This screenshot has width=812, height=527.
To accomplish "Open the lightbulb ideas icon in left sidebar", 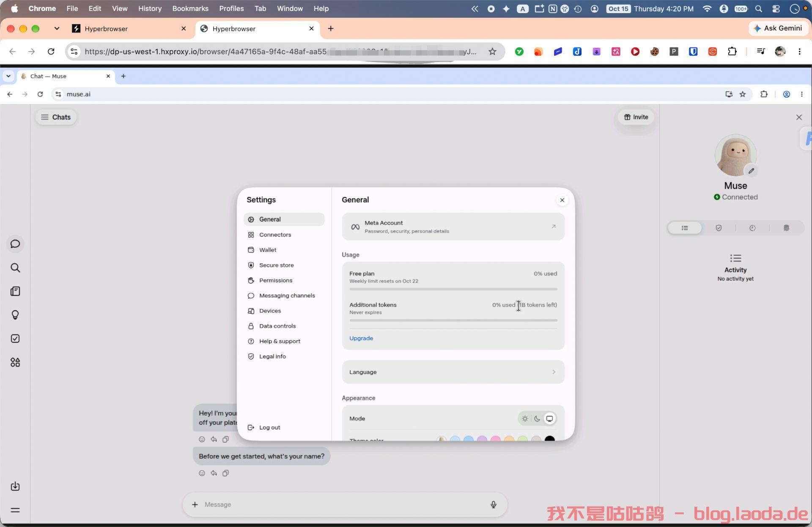I will 15,315.
